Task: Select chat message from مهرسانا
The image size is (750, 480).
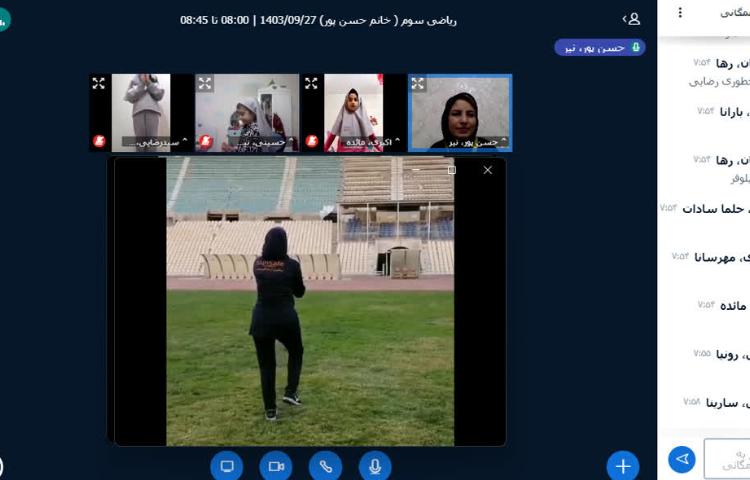Action: 712,258
